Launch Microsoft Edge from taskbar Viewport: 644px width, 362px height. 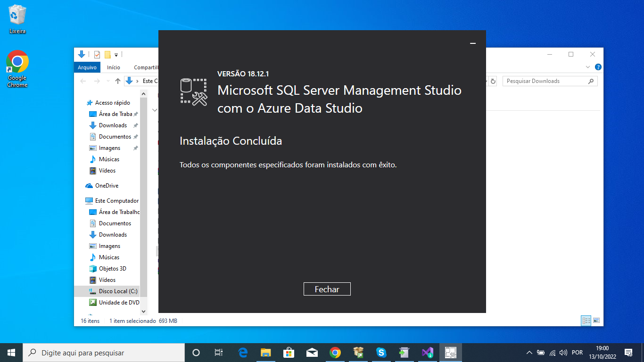tap(243, 353)
